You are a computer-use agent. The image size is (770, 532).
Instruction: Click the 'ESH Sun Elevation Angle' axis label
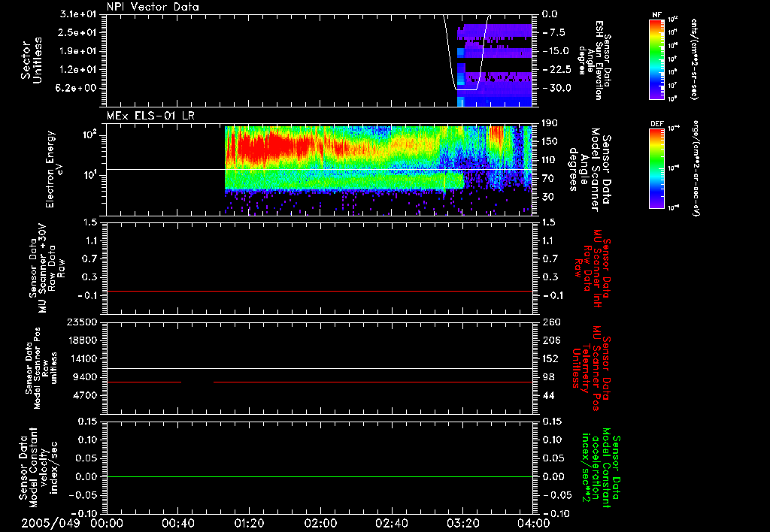coord(594,60)
